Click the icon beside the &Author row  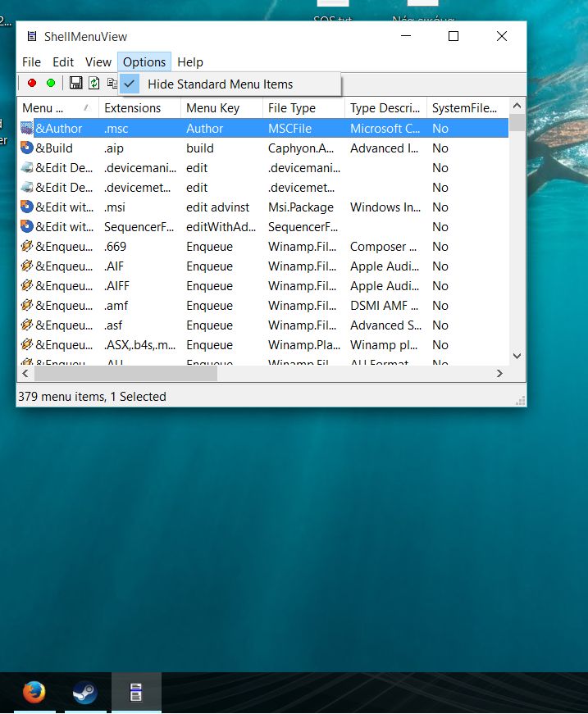(27, 128)
